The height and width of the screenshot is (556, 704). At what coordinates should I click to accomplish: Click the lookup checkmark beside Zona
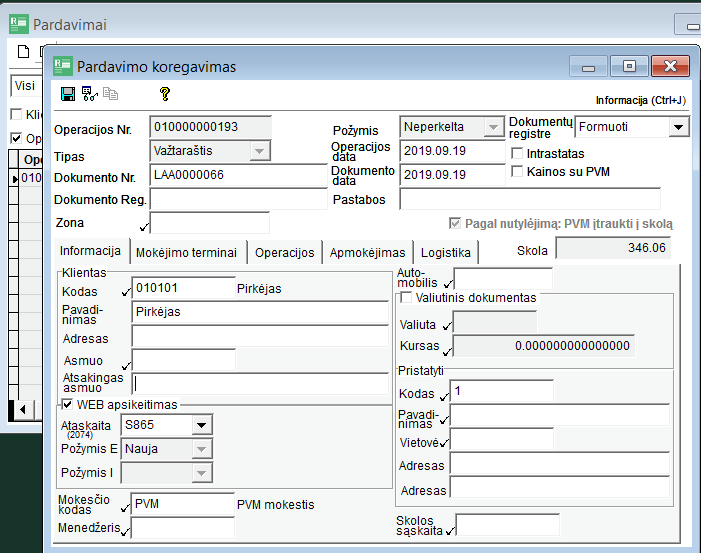tap(144, 227)
